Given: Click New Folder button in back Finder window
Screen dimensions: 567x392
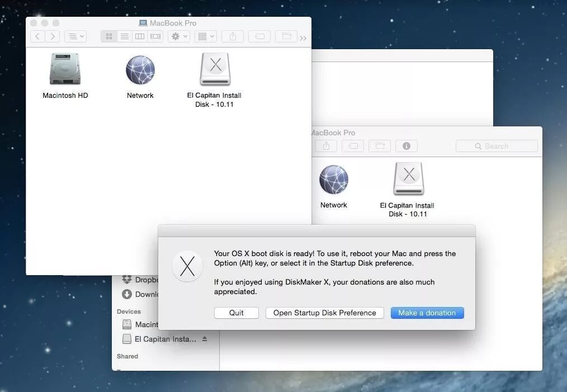Looking at the screenshot, I should 380,146.
